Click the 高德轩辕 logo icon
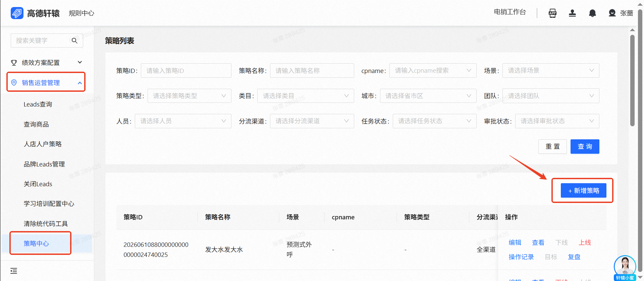Screen dimensions: 644x281 click(17, 13)
